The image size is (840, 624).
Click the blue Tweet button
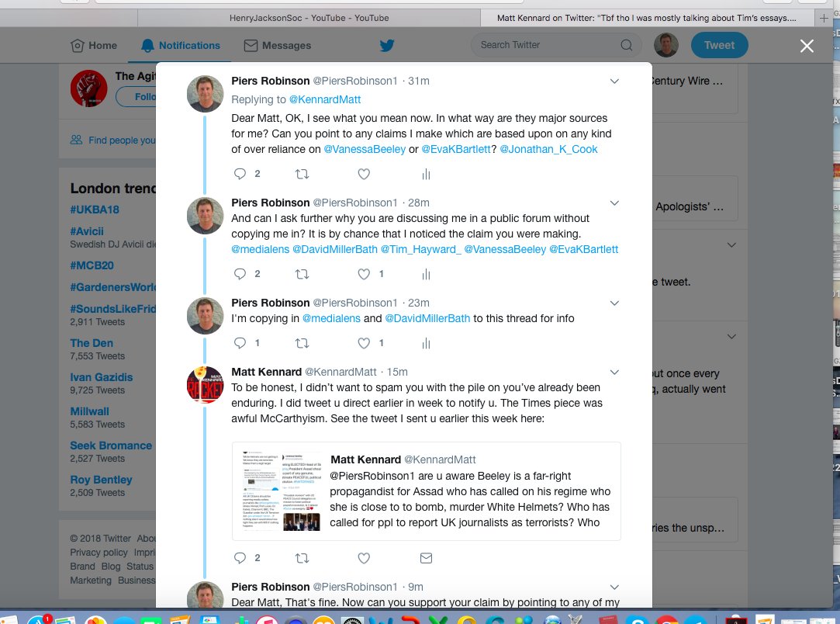coord(720,45)
